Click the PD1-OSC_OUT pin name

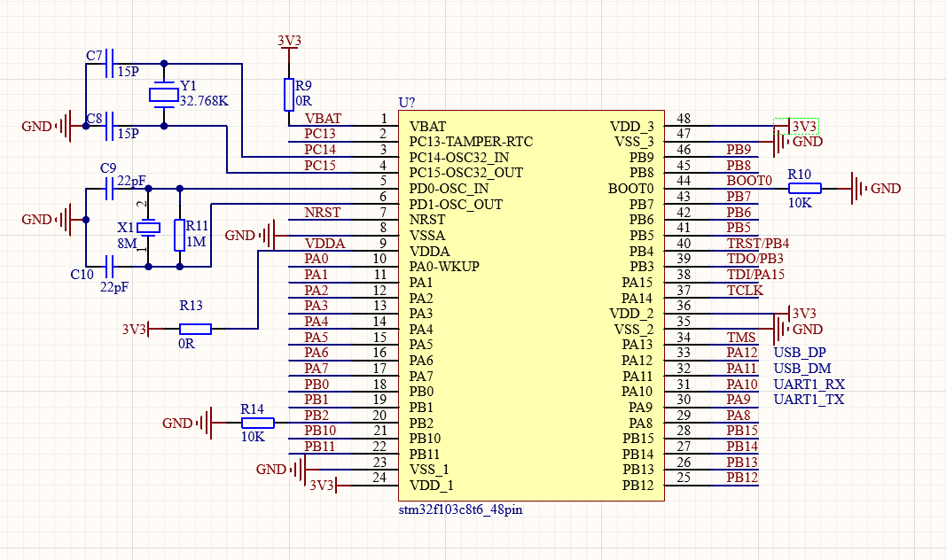coord(456,205)
